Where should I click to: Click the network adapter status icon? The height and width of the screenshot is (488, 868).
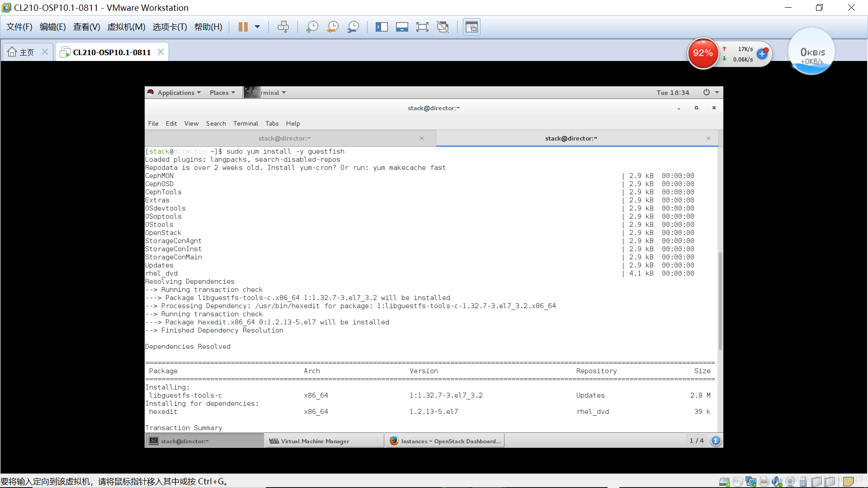pyautogui.click(x=751, y=482)
